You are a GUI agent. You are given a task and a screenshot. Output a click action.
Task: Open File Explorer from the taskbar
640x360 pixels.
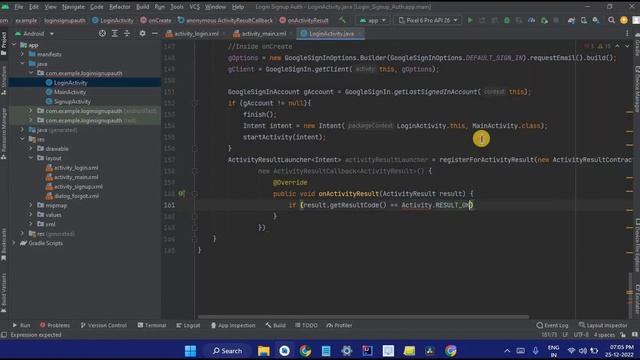[263, 351]
